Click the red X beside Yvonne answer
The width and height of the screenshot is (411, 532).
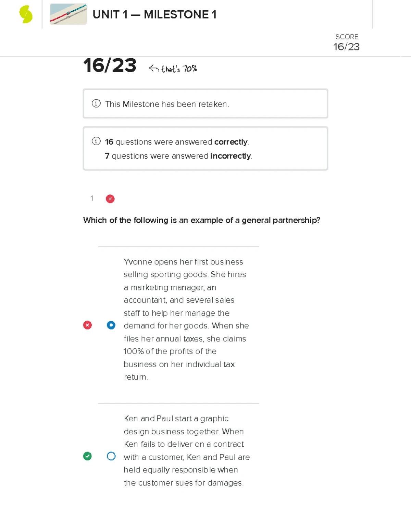coord(87,325)
